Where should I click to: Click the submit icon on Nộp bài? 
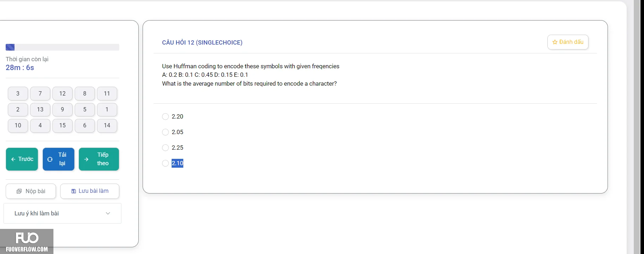[19, 191]
